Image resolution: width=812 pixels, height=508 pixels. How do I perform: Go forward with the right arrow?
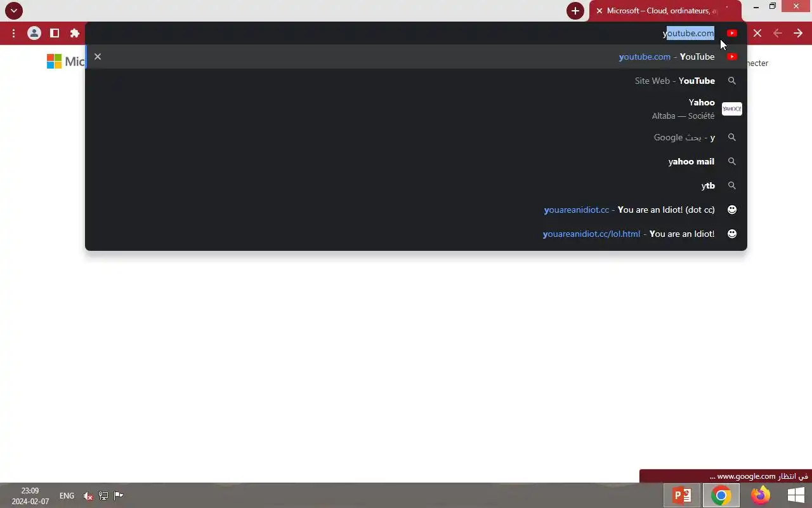tap(798, 33)
